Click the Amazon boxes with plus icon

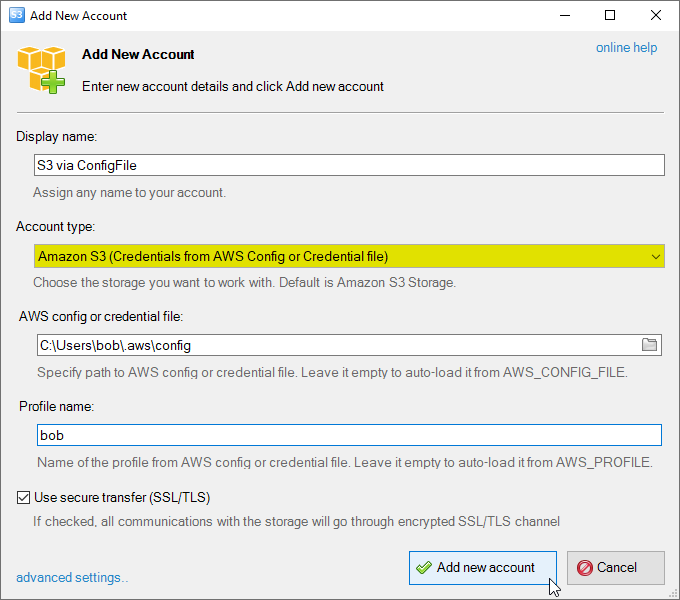41,70
